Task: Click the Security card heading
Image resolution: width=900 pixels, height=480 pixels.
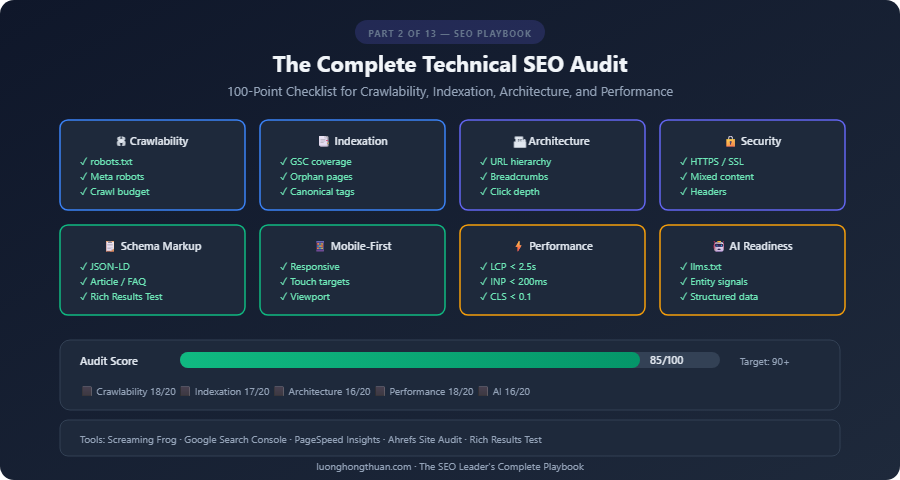Action: click(761, 141)
